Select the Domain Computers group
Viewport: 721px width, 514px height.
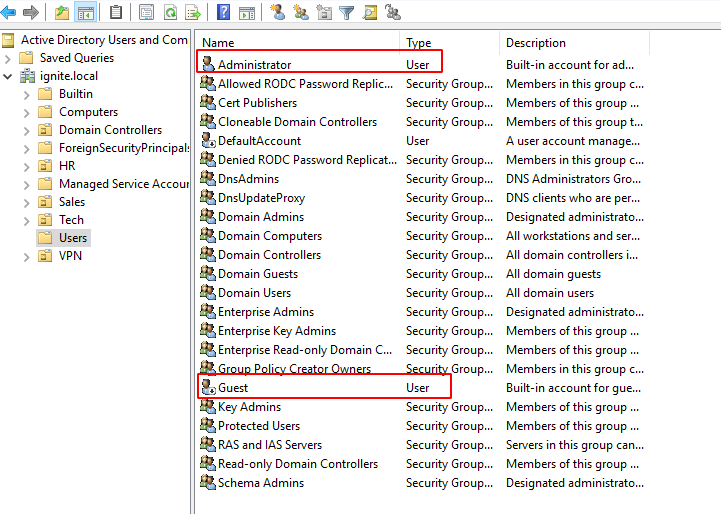pyautogui.click(x=270, y=235)
